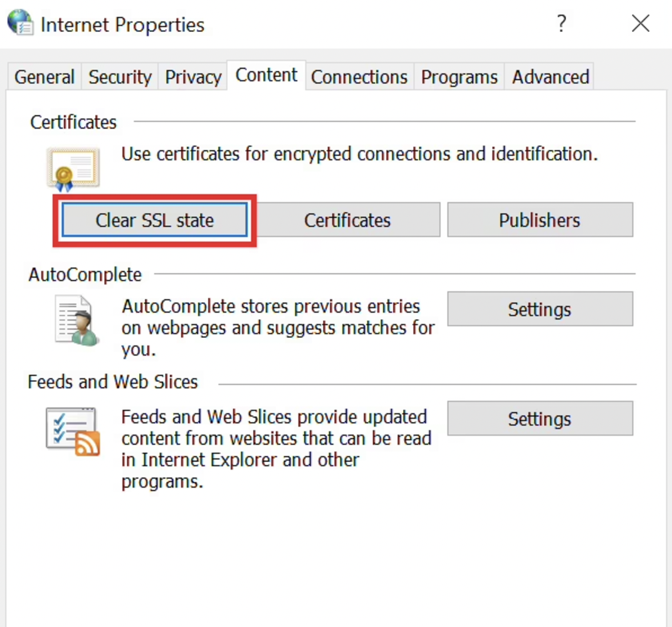Click the Certificates section heading

pos(73,122)
